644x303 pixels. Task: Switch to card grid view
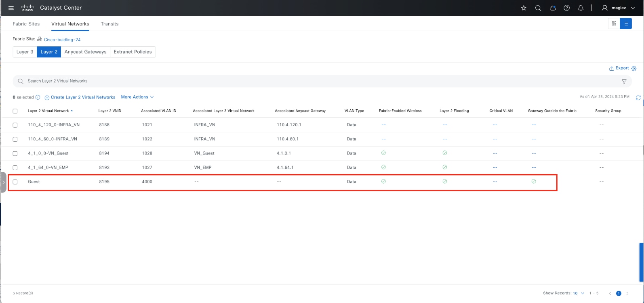(x=614, y=24)
